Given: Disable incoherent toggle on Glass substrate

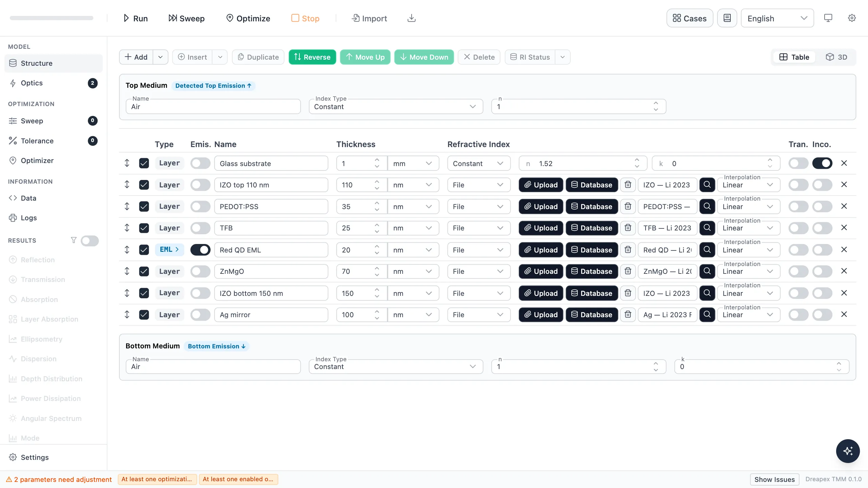Looking at the screenshot, I should coord(822,163).
